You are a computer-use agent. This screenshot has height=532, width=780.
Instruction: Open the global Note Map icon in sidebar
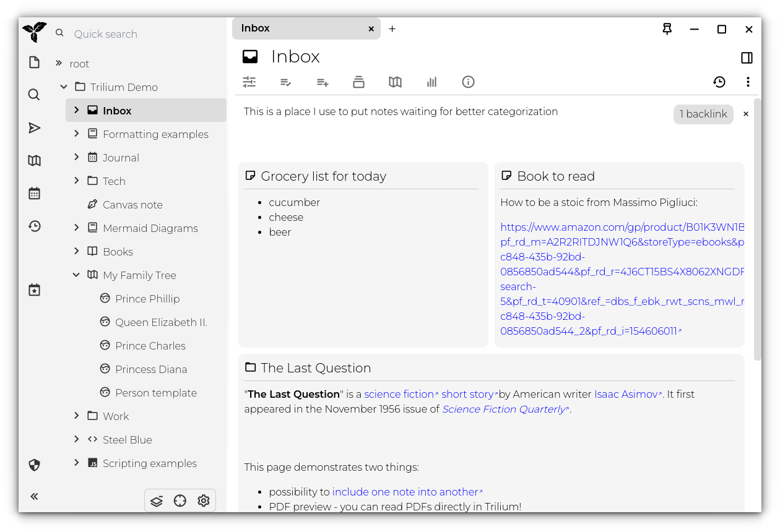pos(34,160)
